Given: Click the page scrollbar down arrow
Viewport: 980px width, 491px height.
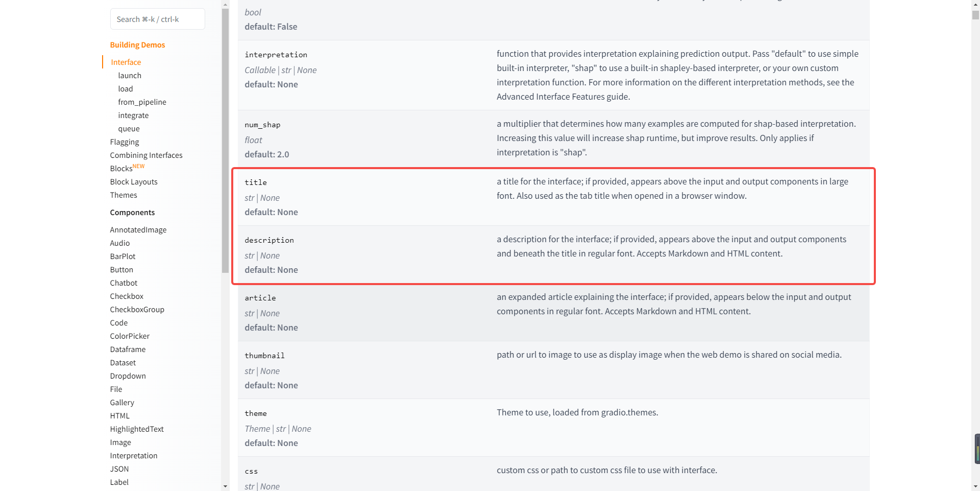Looking at the screenshot, I should tap(975, 486).
